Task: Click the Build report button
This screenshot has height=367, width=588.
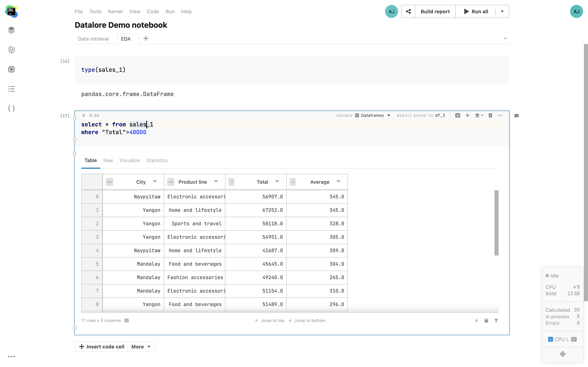Action: coord(435,11)
